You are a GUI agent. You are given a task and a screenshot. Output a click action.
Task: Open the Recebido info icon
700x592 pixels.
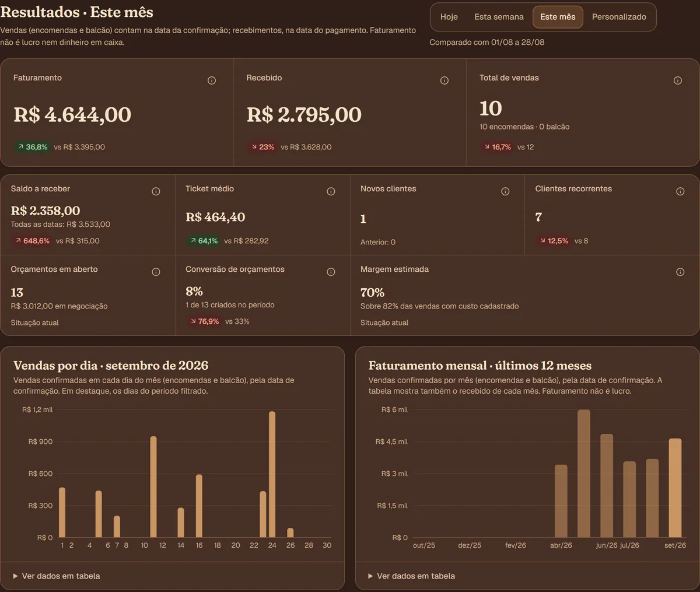444,80
